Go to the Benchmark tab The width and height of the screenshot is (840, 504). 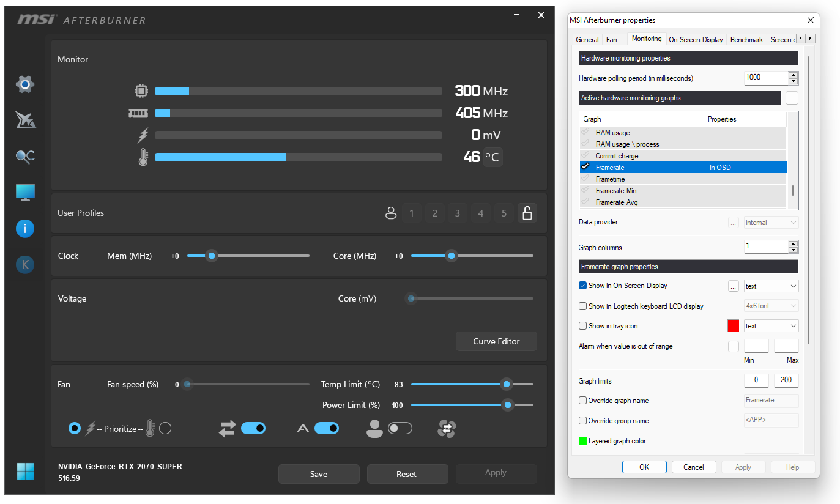pyautogui.click(x=746, y=39)
